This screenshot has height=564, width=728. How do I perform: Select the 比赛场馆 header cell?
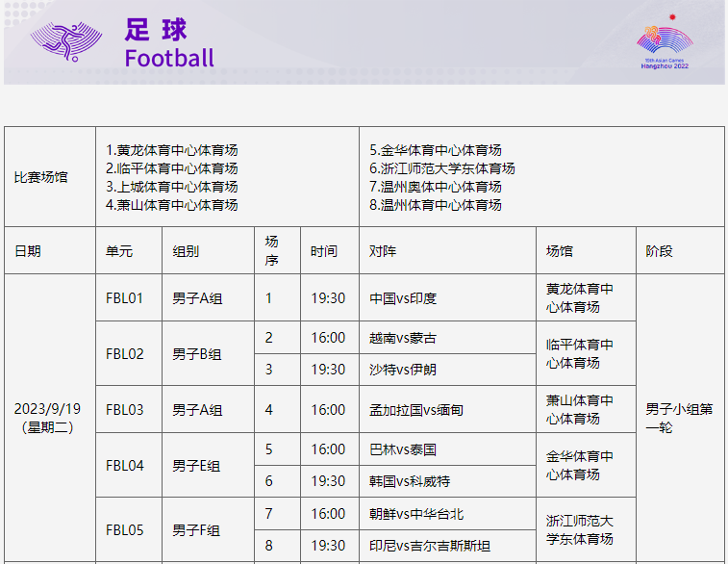pyautogui.click(x=50, y=177)
